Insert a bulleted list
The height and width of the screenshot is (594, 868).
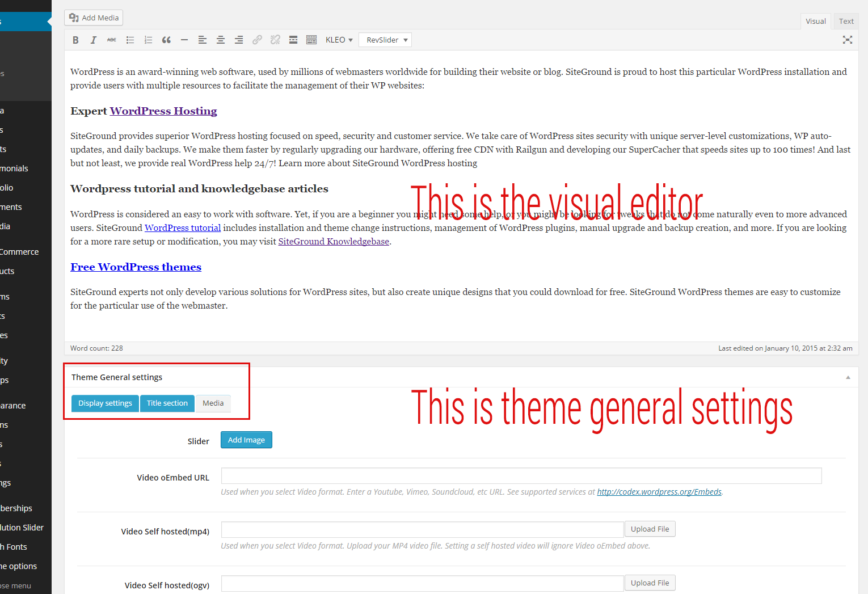click(x=130, y=40)
